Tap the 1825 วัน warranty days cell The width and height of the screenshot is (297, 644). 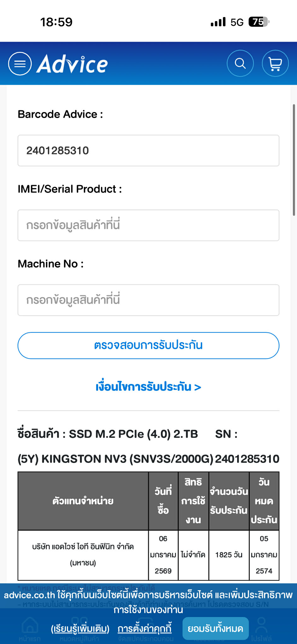pyautogui.click(x=229, y=555)
